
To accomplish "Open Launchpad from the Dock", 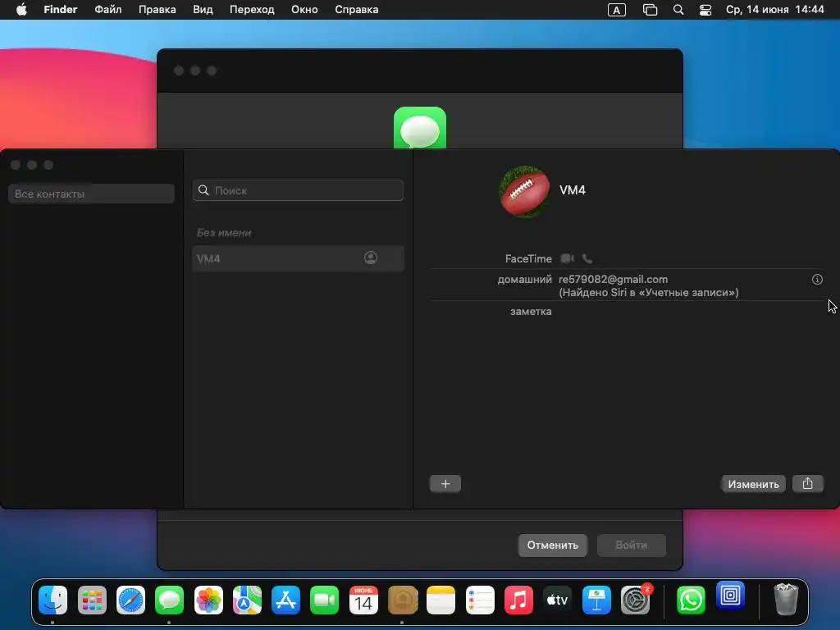I will coord(92,600).
